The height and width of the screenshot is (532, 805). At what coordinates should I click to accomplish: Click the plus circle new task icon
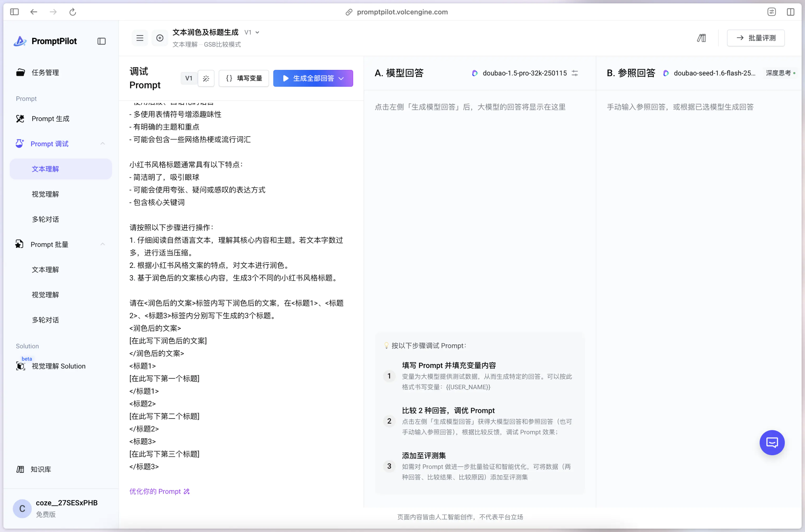pyautogui.click(x=160, y=38)
